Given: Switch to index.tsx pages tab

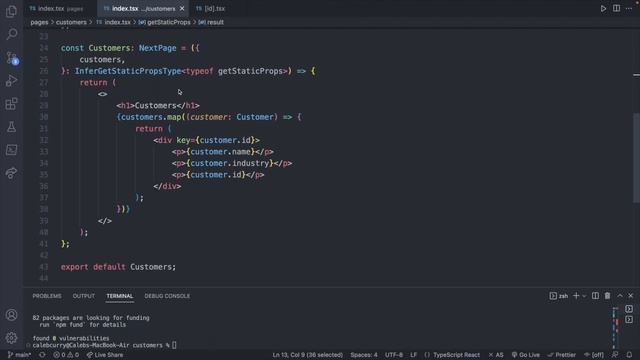Looking at the screenshot, I should tap(56, 9).
